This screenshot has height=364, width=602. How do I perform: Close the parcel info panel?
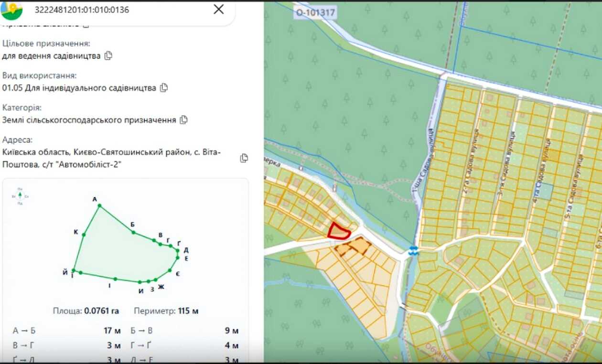pyautogui.click(x=218, y=10)
